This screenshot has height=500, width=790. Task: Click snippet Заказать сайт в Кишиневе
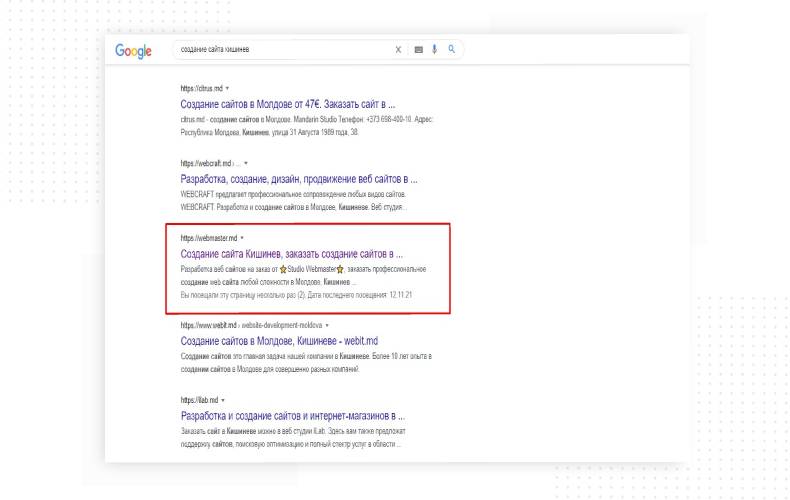(293, 438)
